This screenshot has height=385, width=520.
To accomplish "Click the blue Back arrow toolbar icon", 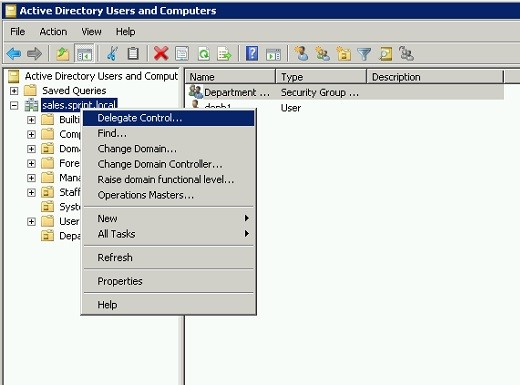I will (14, 53).
